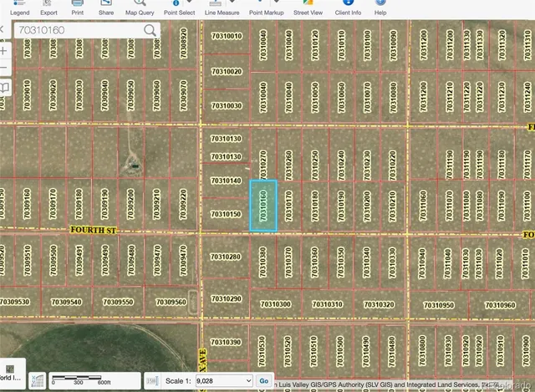Click the search magnifier icon
This screenshot has width=535, height=392.
[x=150, y=30]
